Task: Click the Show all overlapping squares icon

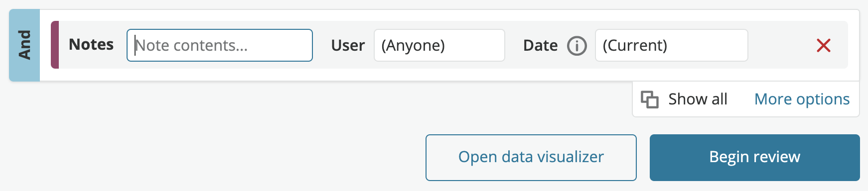Action: point(649,99)
